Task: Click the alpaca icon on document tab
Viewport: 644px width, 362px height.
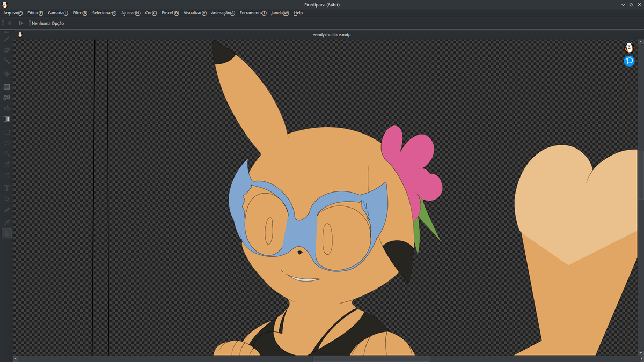Action: pos(20,34)
